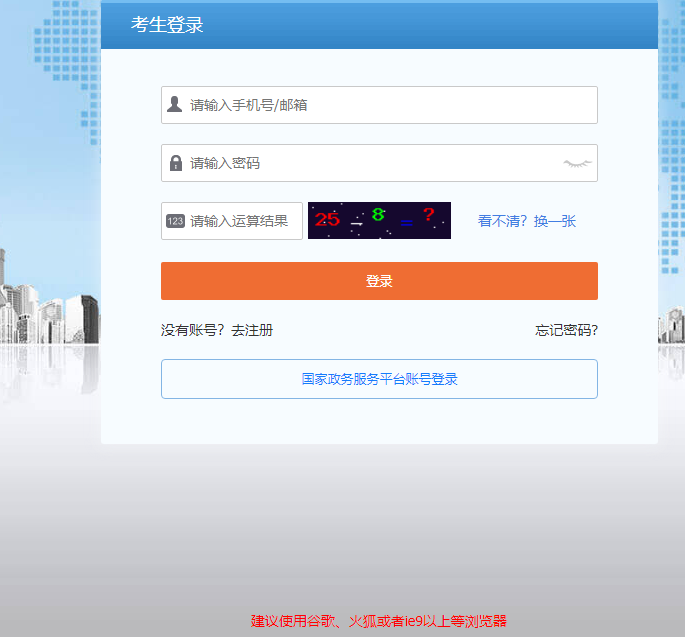This screenshot has height=637, width=685.
Task: Show password using the closed-eye icon
Action: 577,163
